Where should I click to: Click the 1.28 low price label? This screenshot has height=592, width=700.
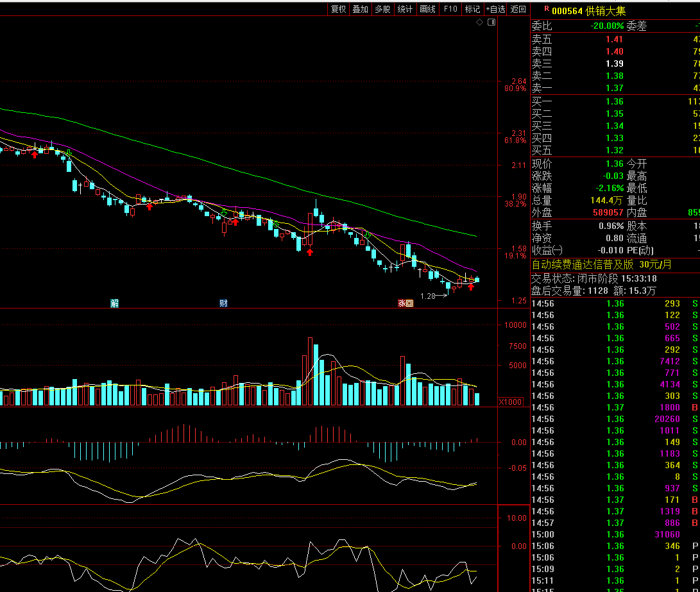428,296
